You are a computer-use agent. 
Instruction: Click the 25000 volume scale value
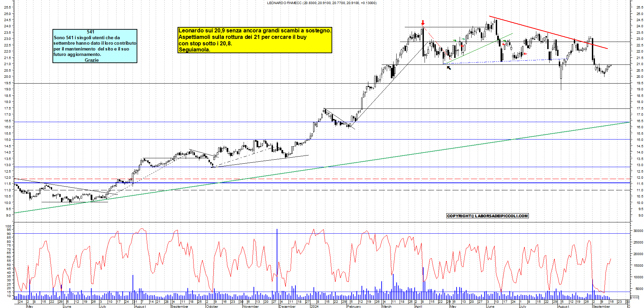coord(638,243)
